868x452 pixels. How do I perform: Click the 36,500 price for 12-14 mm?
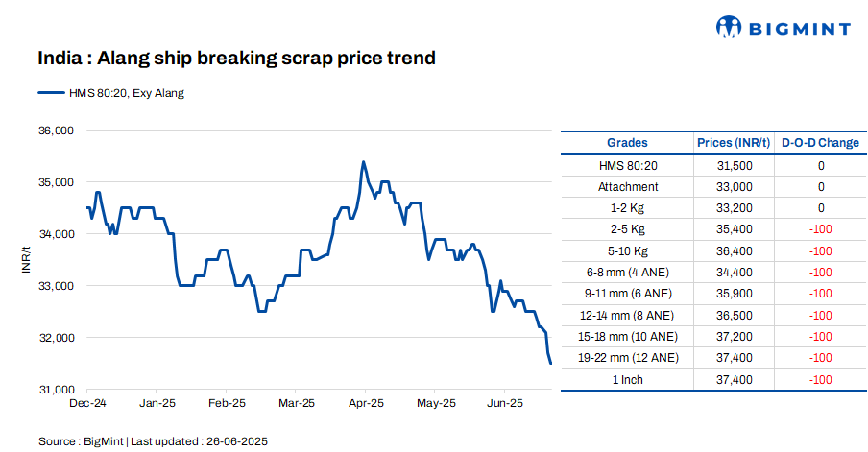coord(735,315)
